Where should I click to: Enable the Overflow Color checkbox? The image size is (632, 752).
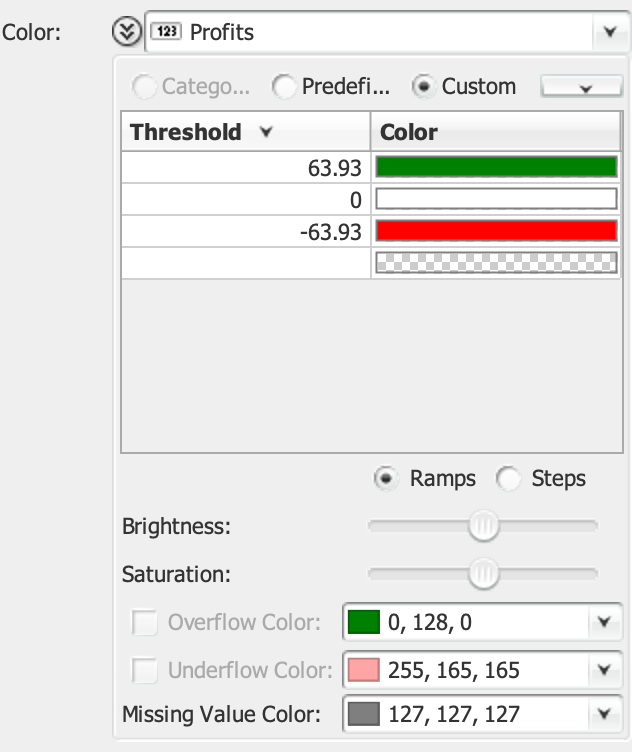(x=145, y=623)
